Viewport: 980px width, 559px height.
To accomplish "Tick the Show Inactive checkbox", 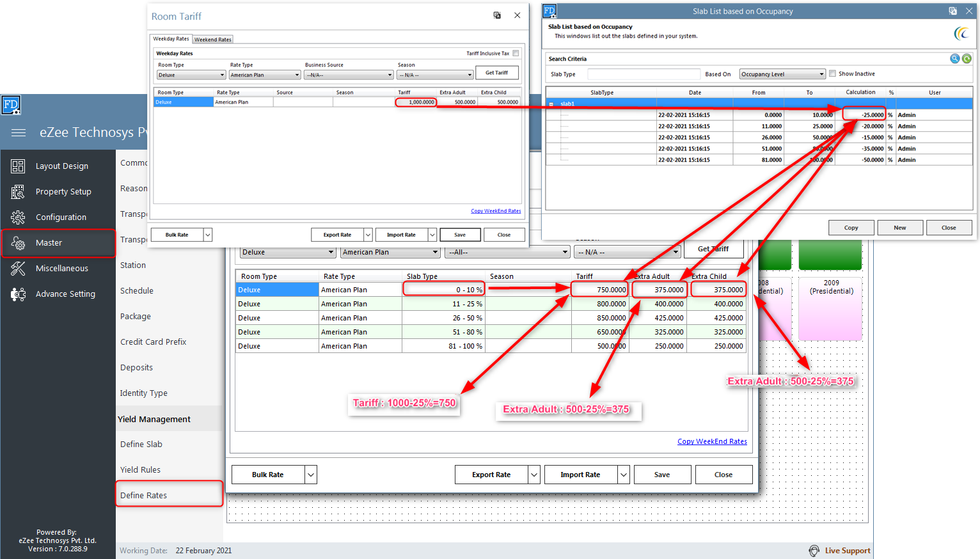I will (832, 74).
